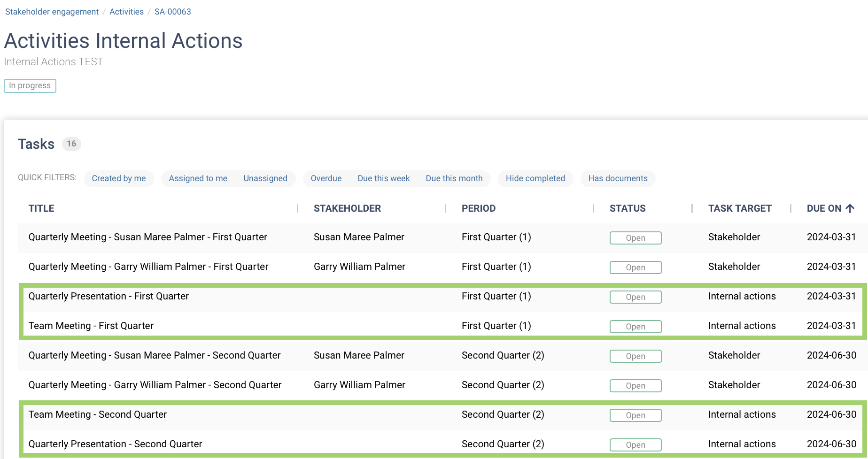The height and width of the screenshot is (459, 868).
Task: Sort by the Stakeholder column header
Action: 347,208
